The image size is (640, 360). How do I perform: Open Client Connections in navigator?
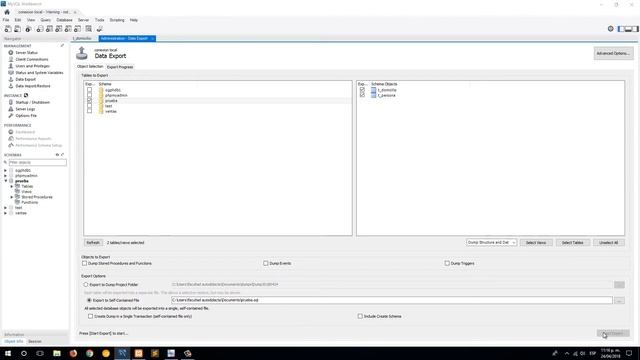click(32, 59)
